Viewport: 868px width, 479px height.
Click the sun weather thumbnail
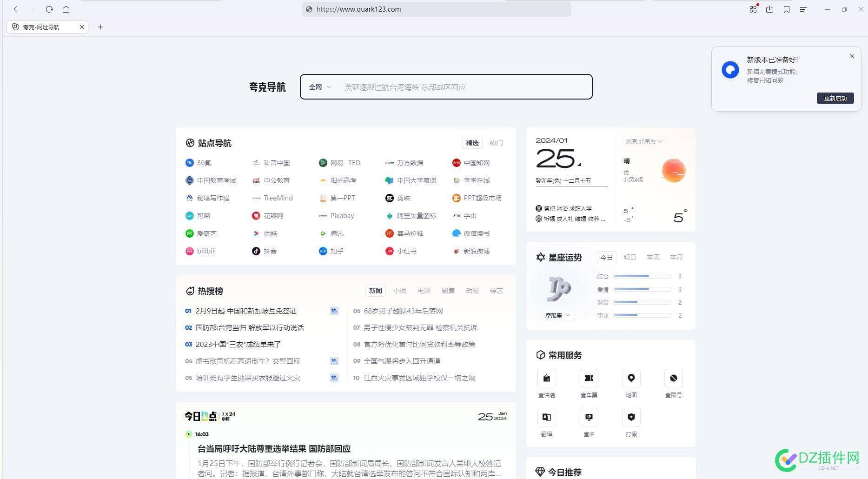[x=673, y=171]
